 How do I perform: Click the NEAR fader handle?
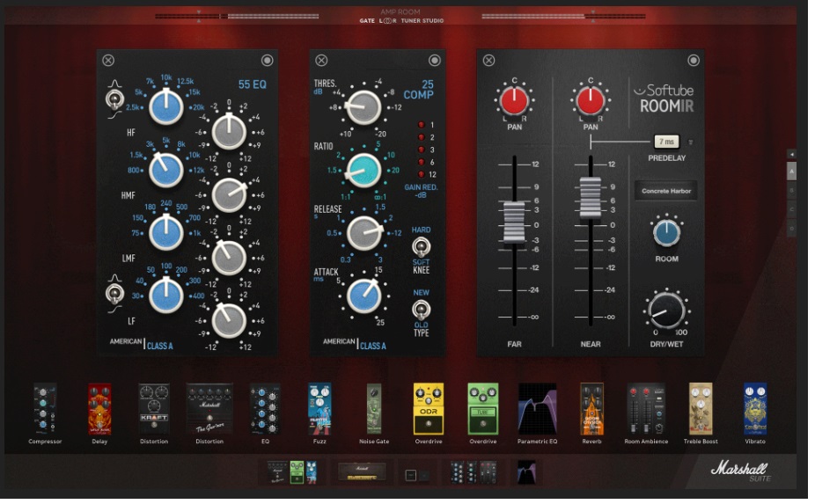click(591, 197)
